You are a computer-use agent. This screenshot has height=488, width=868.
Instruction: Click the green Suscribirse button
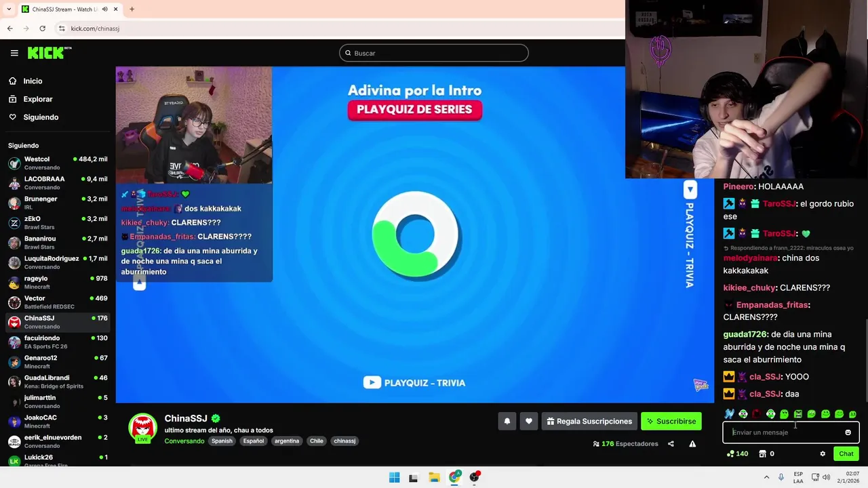[x=671, y=422]
